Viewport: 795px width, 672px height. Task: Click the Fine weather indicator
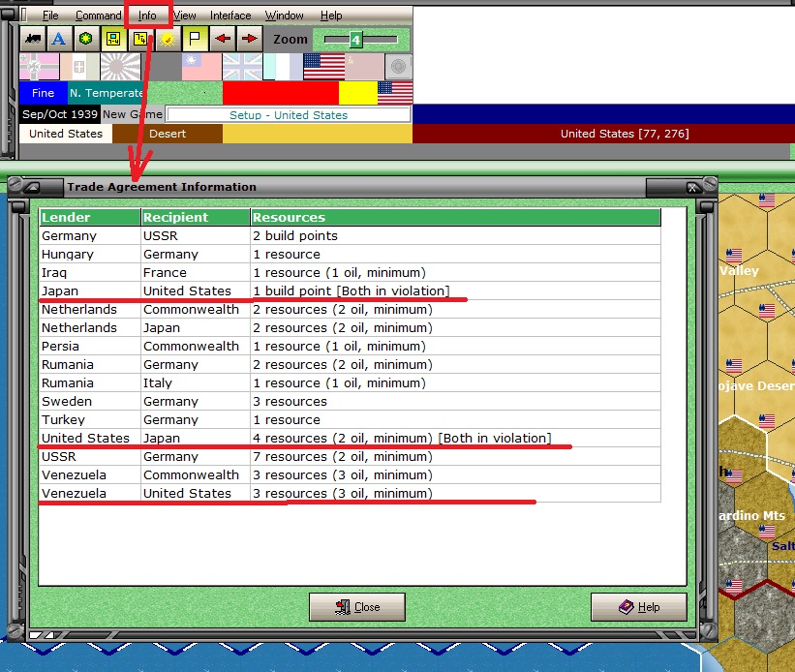tap(44, 93)
